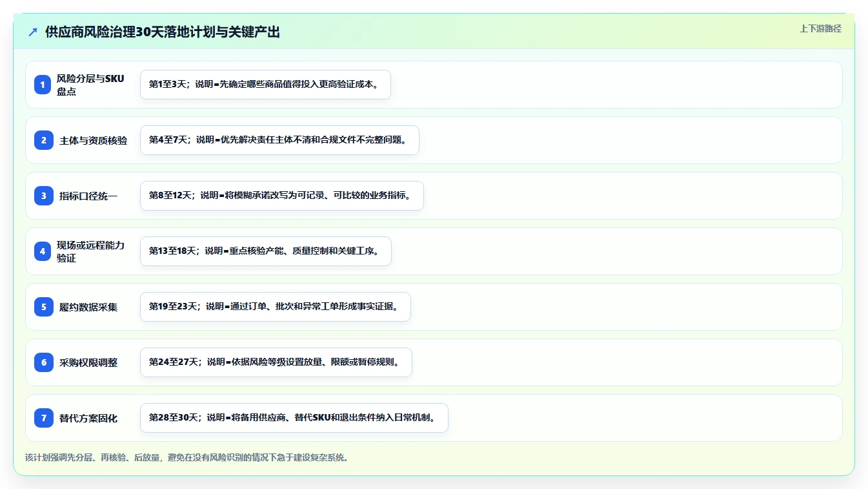This screenshot has height=489, width=868.
Task: Click the step label 替代方案固化
Action: coord(88,418)
